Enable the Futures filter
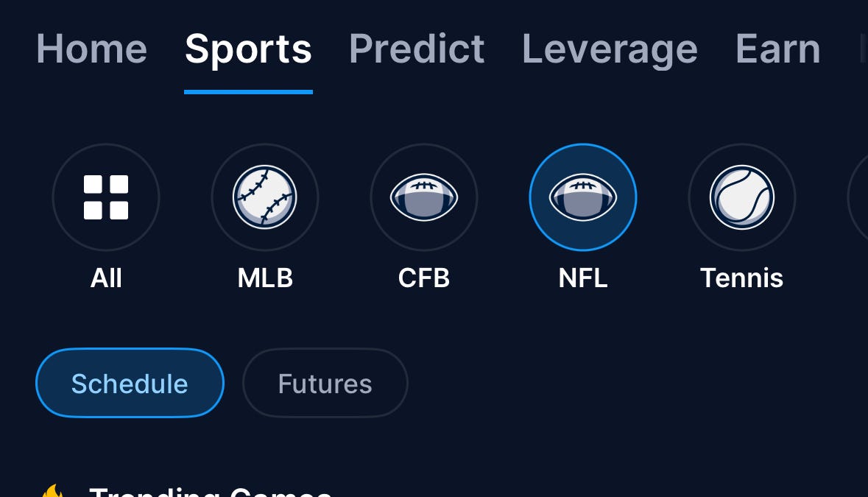This screenshot has height=497, width=868. point(325,383)
